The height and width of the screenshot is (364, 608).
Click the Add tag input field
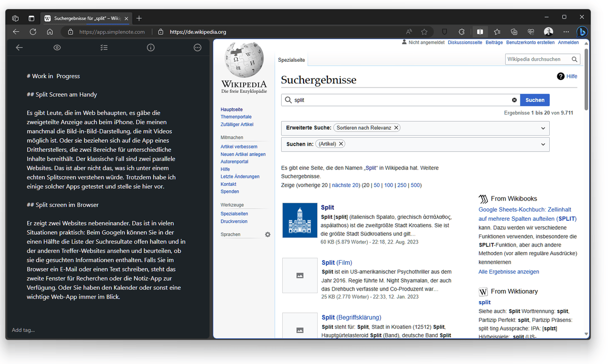click(22, 330)
